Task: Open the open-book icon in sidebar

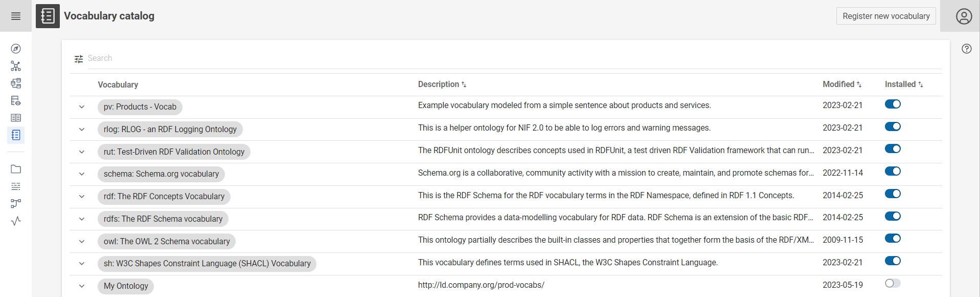Action: point(16,118)
